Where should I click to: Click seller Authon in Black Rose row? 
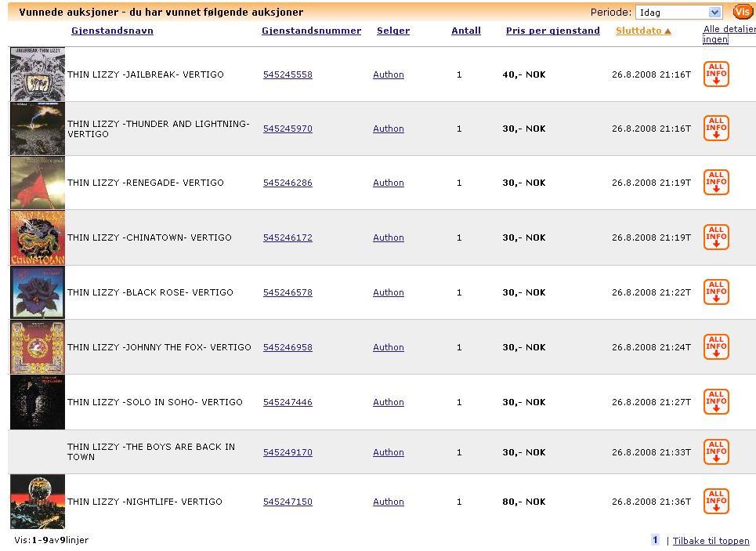(389, 292)
